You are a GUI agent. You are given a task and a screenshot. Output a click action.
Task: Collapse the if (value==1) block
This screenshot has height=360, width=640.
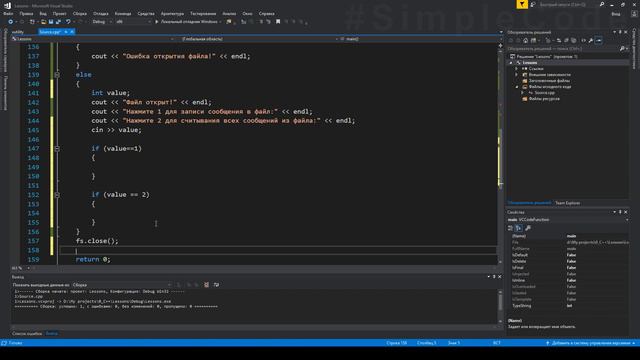[x=57, y=149]
